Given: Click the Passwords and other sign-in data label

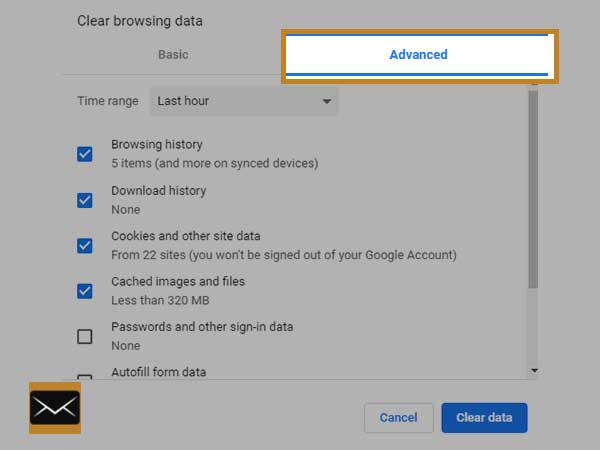Looking at the screenshot, I should point(202,327).
